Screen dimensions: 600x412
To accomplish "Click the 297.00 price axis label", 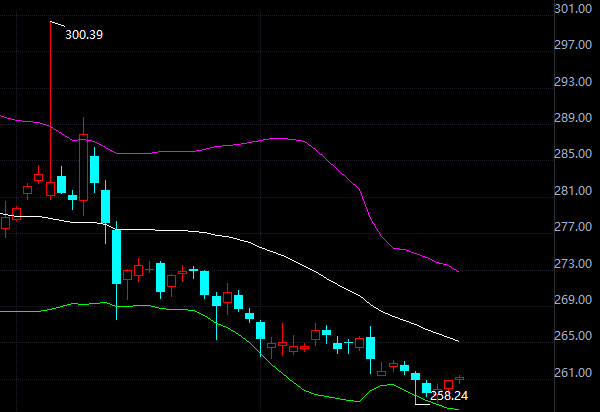I will (573, 45).
